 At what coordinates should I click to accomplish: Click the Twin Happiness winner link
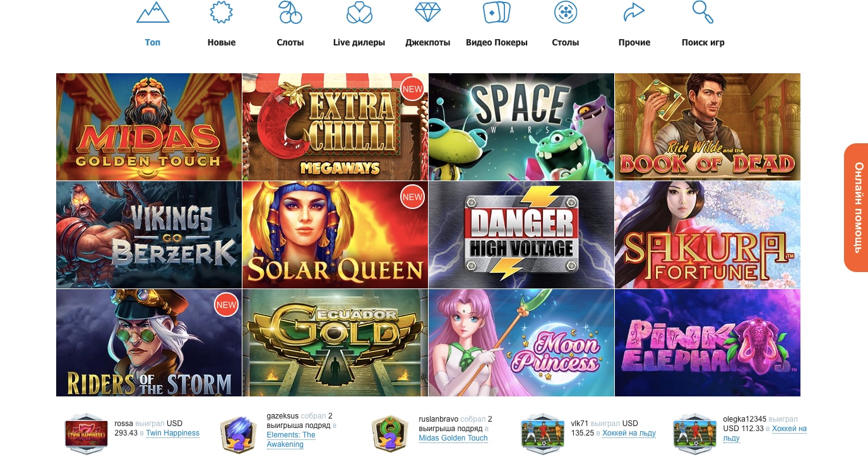tap(172, 433)
